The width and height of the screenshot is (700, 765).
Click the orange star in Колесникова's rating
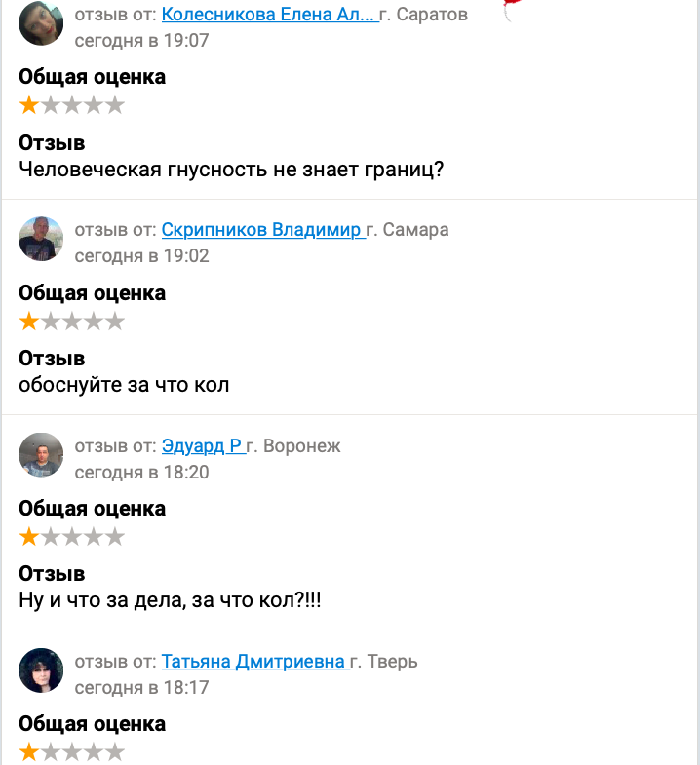tap(29, 105)
